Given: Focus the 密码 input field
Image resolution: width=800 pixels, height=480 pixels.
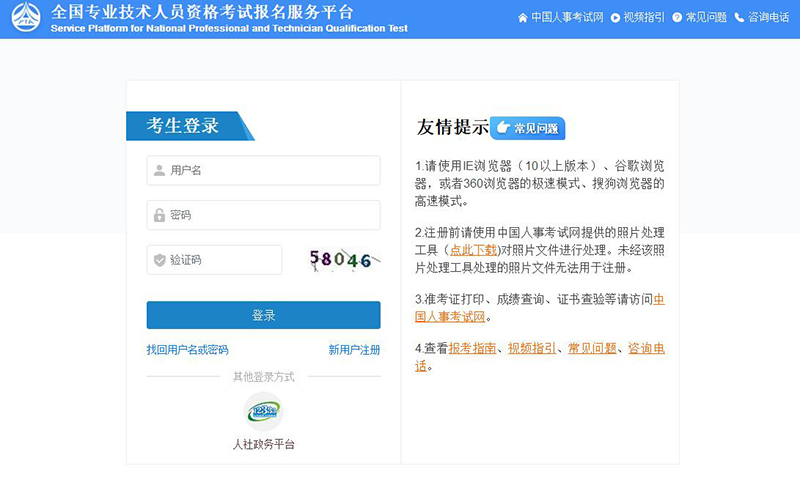Looking at the screenshot, I should (x=263, y=215).
